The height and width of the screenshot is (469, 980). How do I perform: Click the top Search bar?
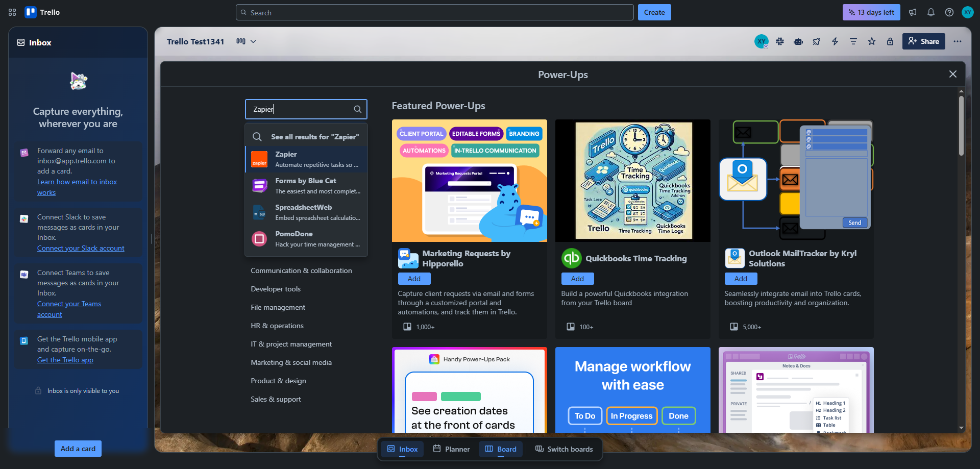[x=435, y=12]
